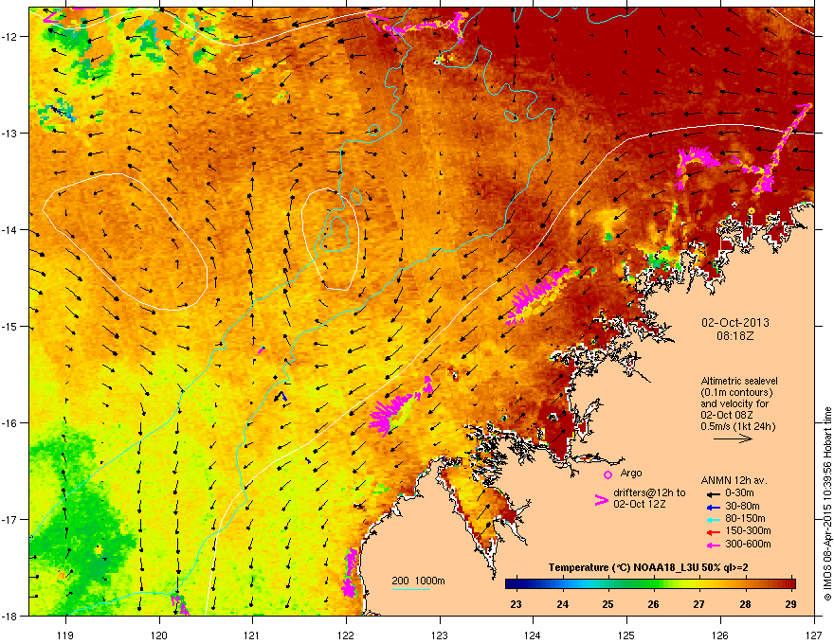Click the magenta 300-600m arrow legend marker
The height and width of the screenshot is (644, 834).
click(713, 545)
